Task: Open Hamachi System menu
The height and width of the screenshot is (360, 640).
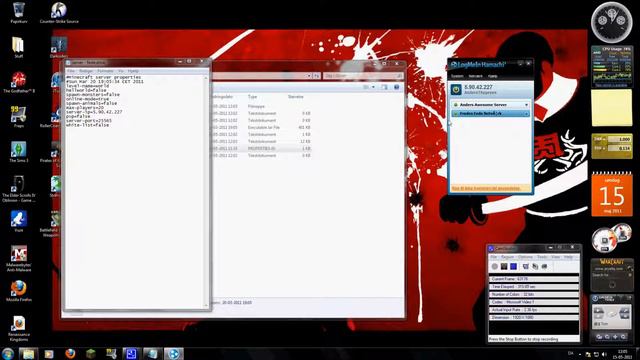Action: pyautogui.click(x=457, y=76)
